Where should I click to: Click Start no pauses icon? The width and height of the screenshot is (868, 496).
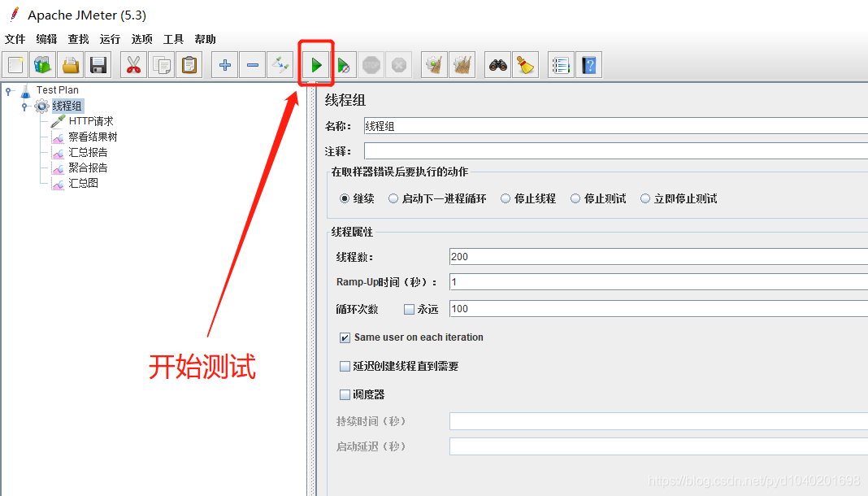coord(343,65)
